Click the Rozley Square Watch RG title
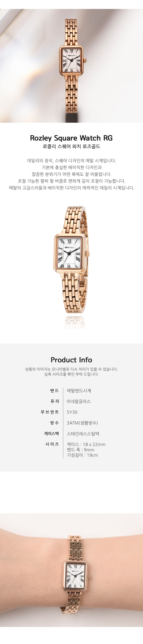This screenshot has height=644, width=143. (x=71, y=138)
